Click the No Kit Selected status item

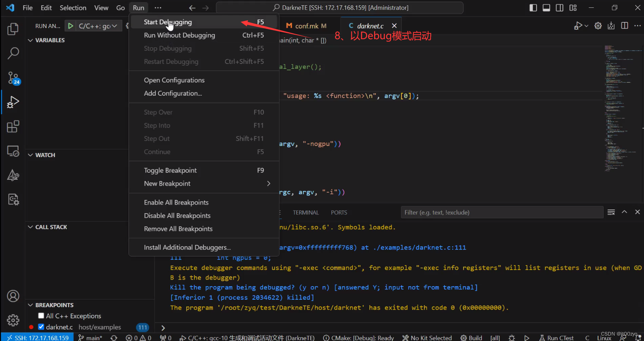coord(427,338)
